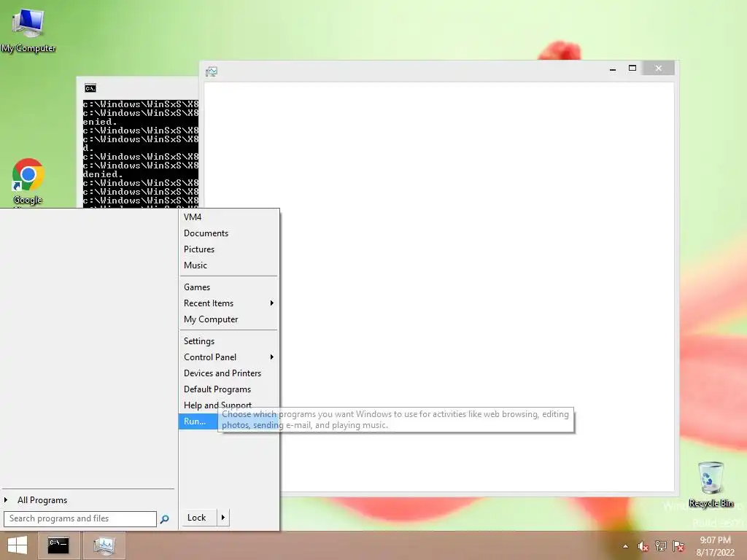
Task: Open Pictures from Start menu
Action: [x=228, y=249]
